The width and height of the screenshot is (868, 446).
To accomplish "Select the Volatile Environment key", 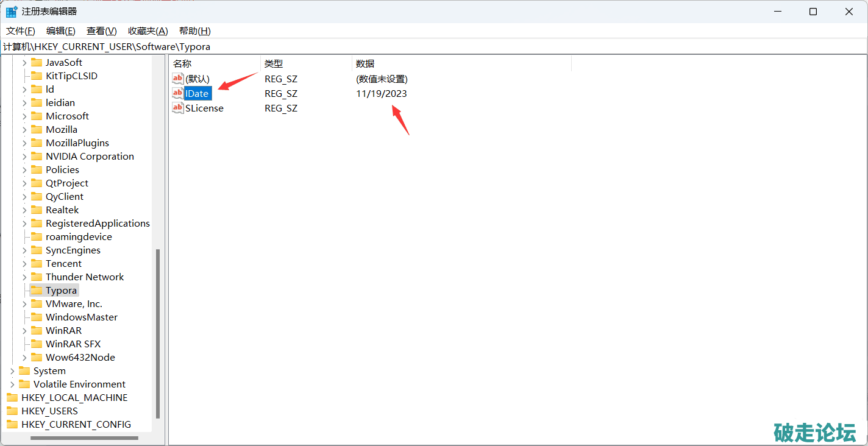I will point(79,384).
